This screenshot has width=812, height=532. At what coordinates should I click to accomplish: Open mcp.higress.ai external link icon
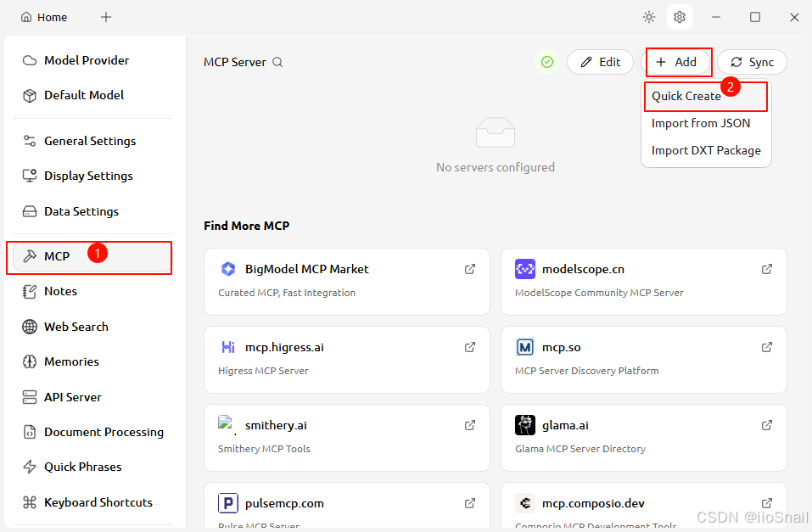470,347
